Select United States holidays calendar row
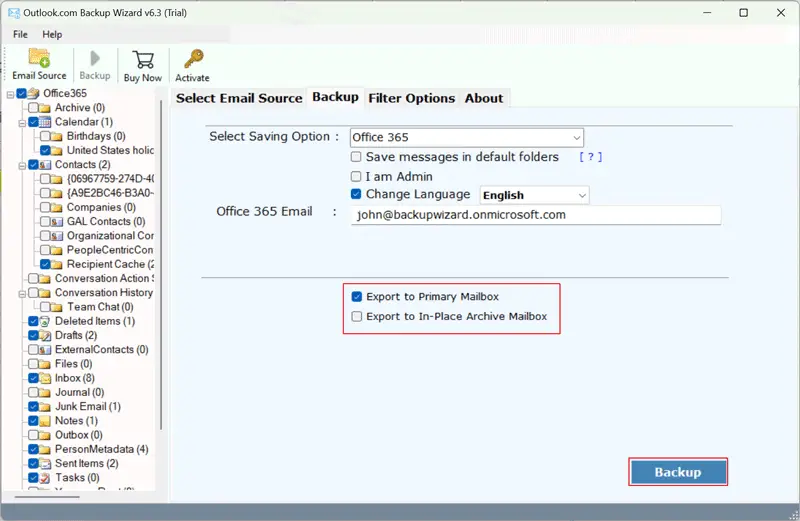This screenshot has width=800, height=521. click(x=110, y=150)
